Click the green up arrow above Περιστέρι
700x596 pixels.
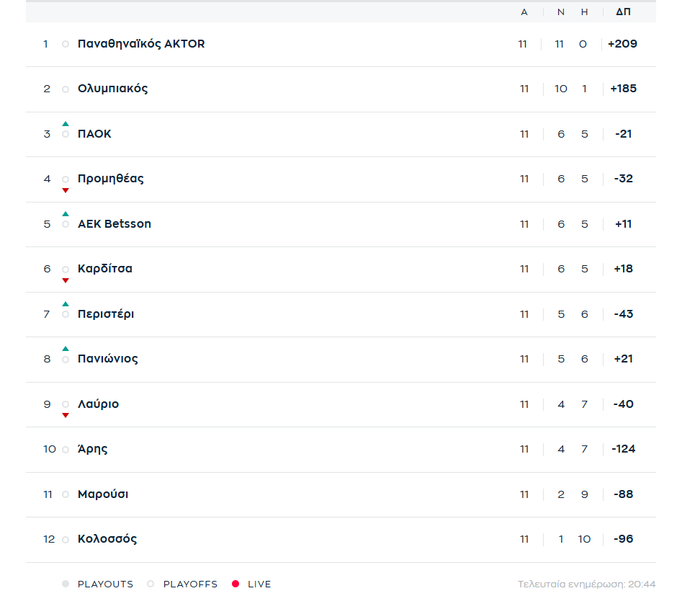(x=66, y=304)
